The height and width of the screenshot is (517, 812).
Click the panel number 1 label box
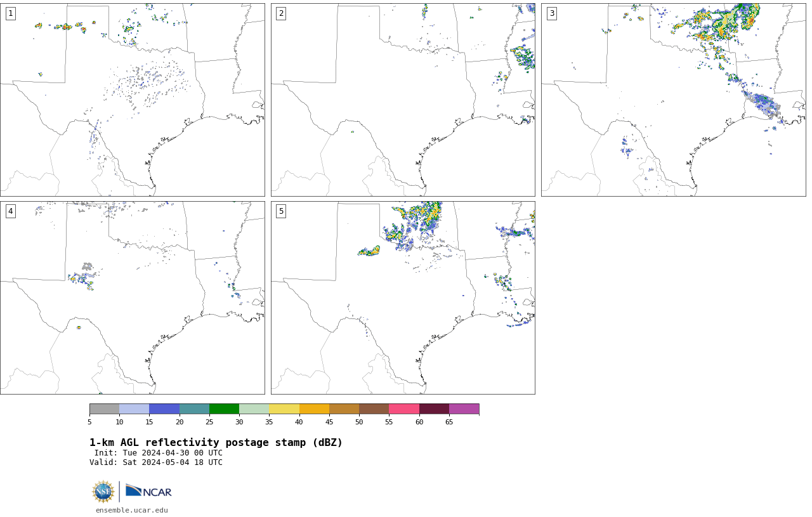tap(10, 13)
